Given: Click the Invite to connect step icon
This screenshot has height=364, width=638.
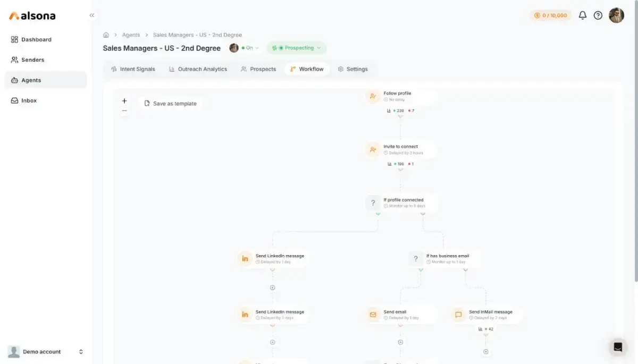Looking at the screenshot, I should (x=373, y=150).
